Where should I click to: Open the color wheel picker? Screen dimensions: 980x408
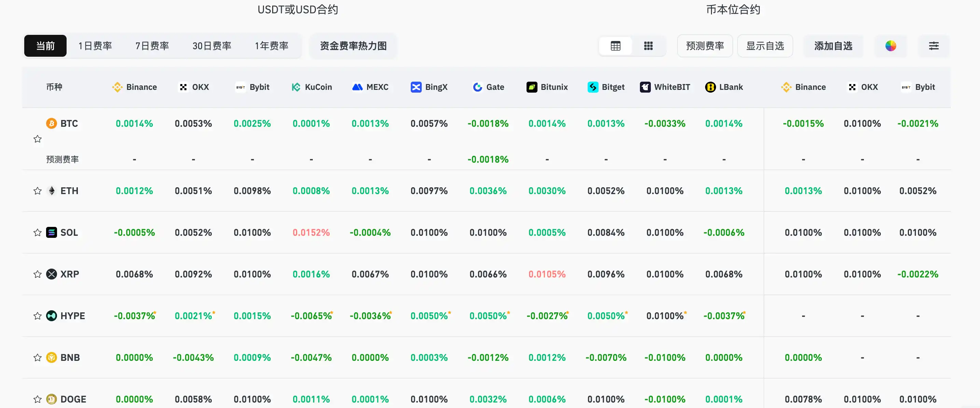point(891,46)
